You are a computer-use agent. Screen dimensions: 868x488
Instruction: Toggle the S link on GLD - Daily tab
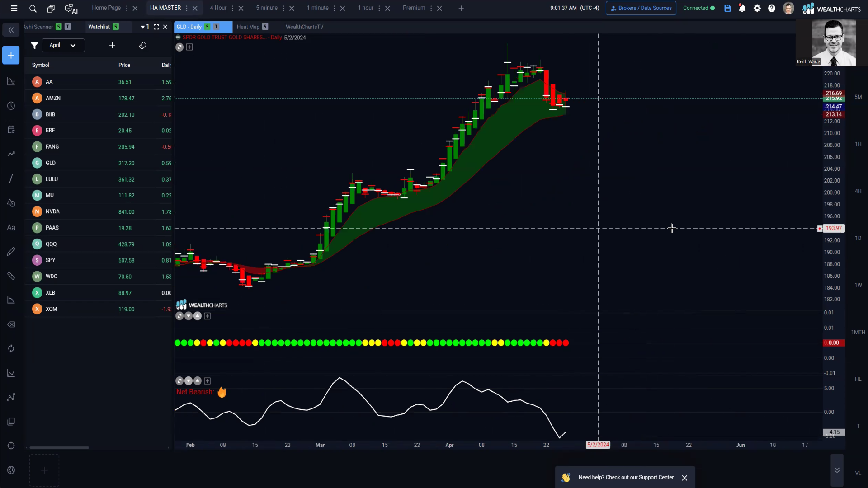point(207,27)
